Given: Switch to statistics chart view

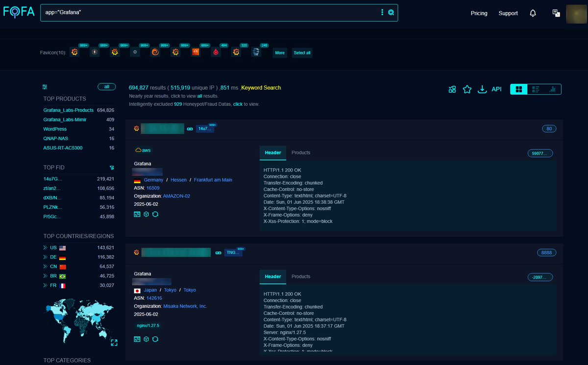Looking at the screenshot, I should click(553, 89).
